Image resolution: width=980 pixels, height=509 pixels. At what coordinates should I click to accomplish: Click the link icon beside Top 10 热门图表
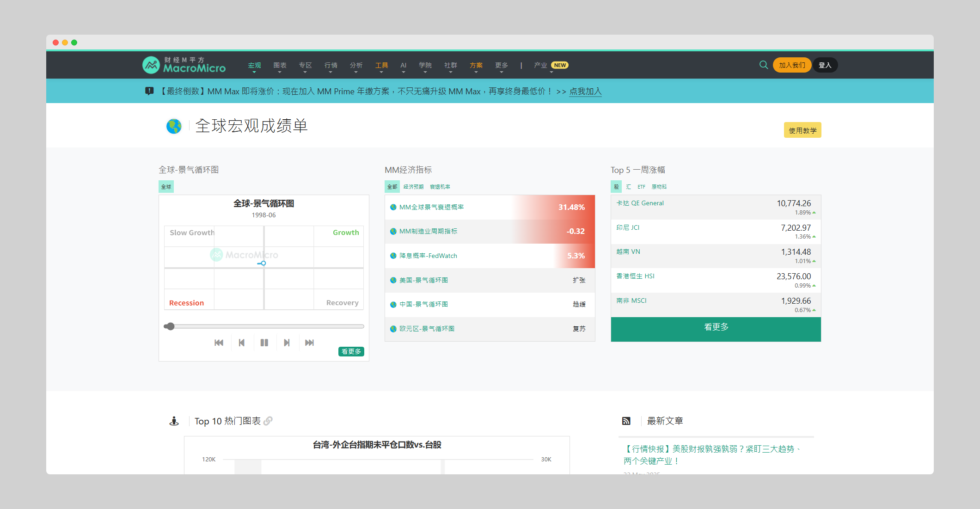(269, 421)
